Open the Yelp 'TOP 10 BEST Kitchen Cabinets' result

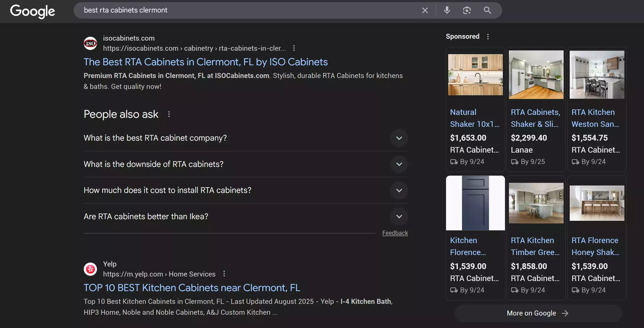point(192,288)
